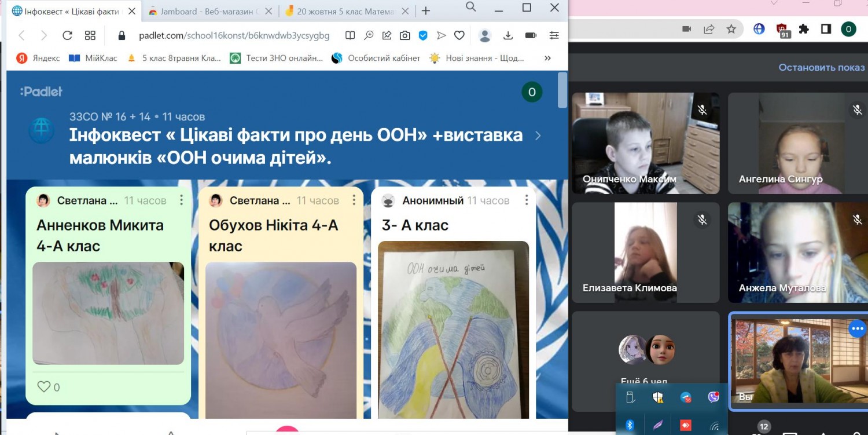Open options menu on Анненков Микита card
Image resolution: width=868 pixels, height=435 pixels.
click(181, 200)
